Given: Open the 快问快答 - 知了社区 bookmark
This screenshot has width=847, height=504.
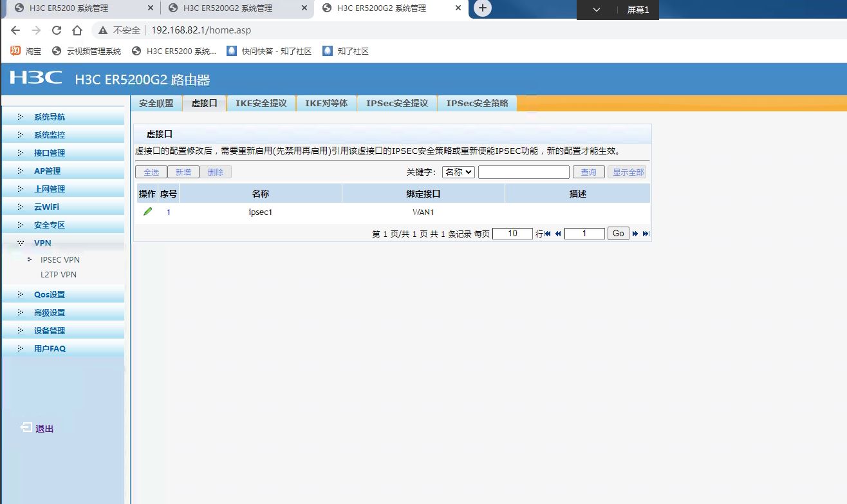Looking at the screenshot, I should (269, 51).
